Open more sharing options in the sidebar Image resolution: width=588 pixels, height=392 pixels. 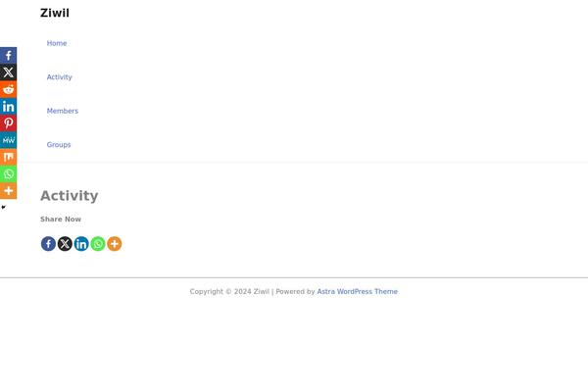[8, 190]
